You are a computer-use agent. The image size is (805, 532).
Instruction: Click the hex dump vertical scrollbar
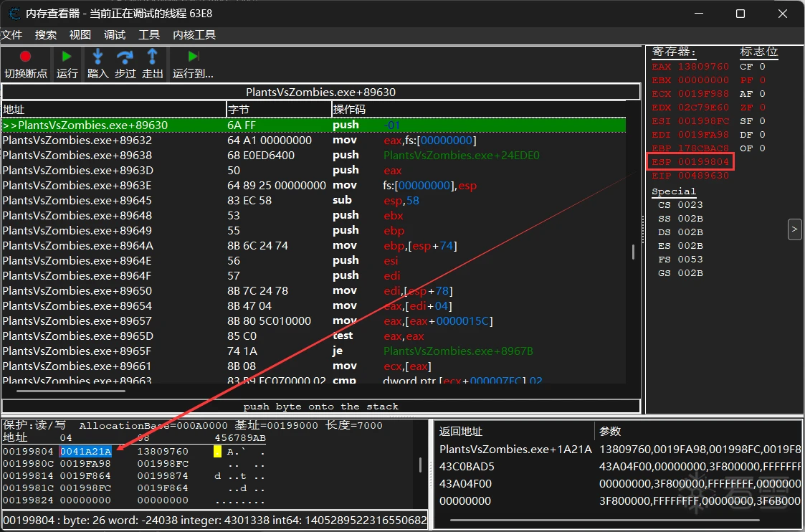point(421,465)
